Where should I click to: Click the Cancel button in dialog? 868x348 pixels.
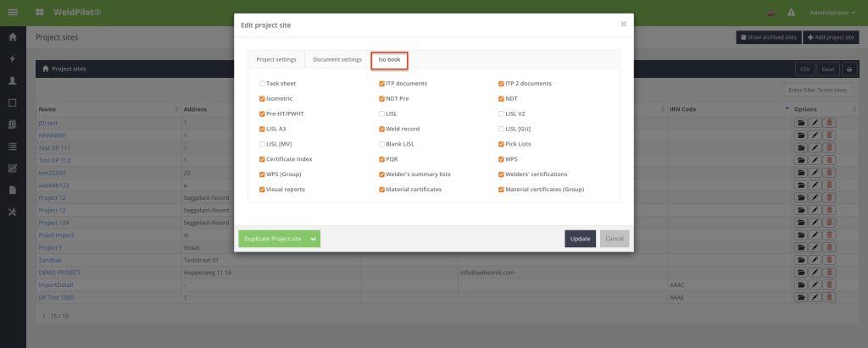615,239
